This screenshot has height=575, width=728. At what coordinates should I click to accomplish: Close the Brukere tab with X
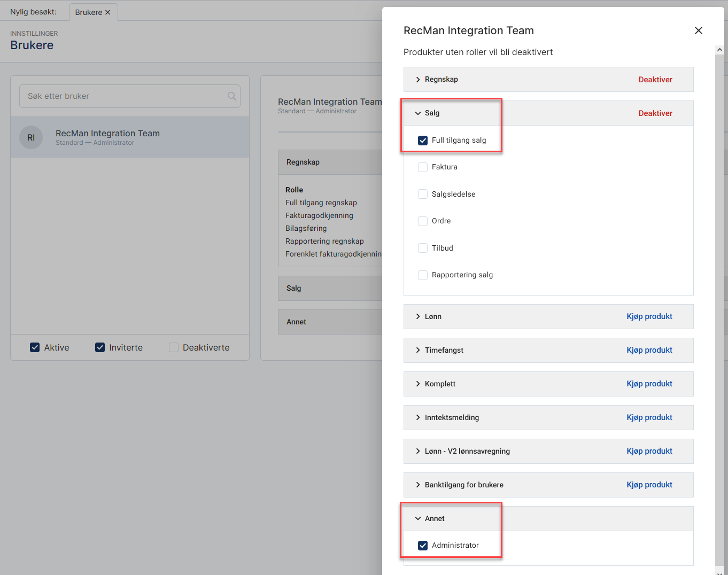[108, 12]
